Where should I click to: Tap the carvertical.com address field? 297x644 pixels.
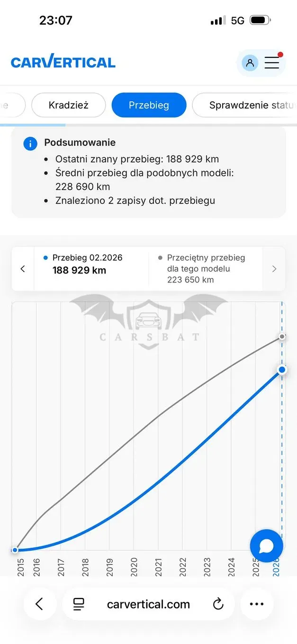coord(148,604)
